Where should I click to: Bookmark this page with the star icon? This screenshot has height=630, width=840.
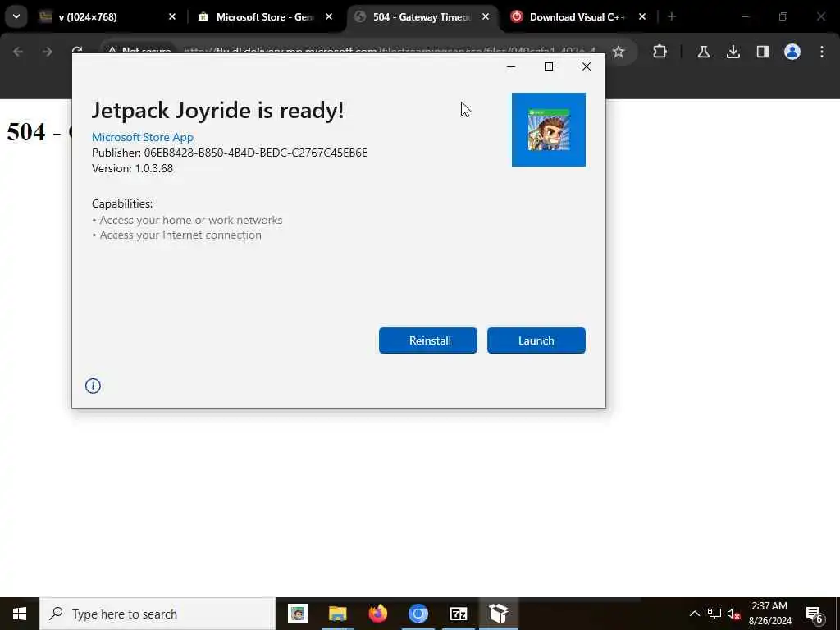click(619, 52)
